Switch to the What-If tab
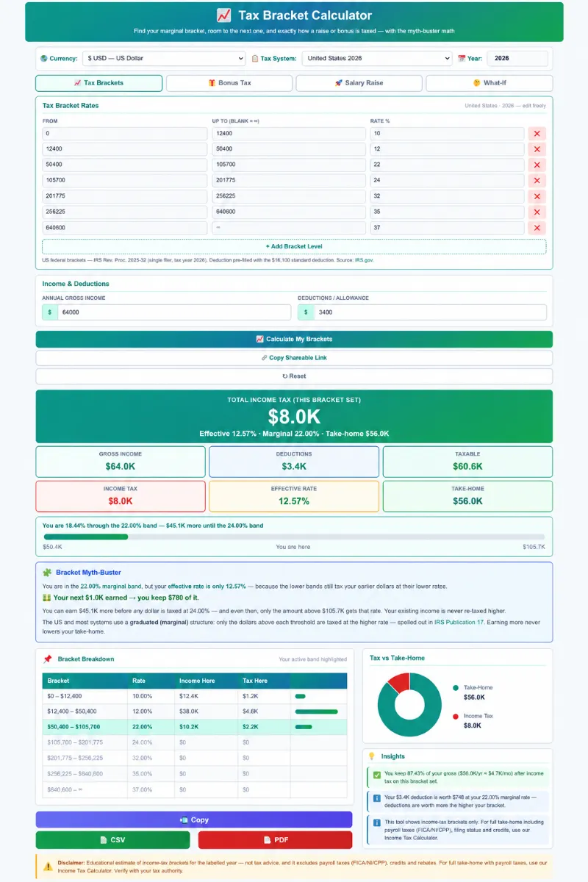588x882 pixels. coord(490,83)
